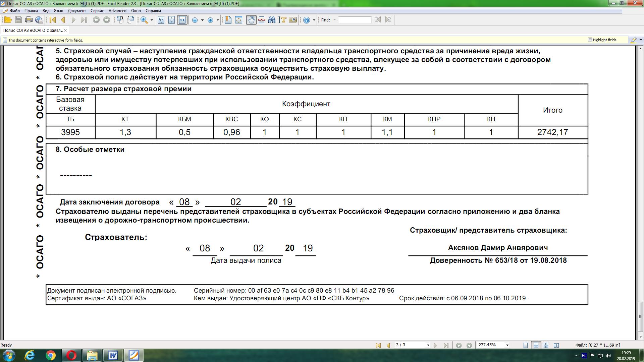Open the Документ menu
Screen dimensions: 644x362
pyautogui.click(x=76, y=11)
